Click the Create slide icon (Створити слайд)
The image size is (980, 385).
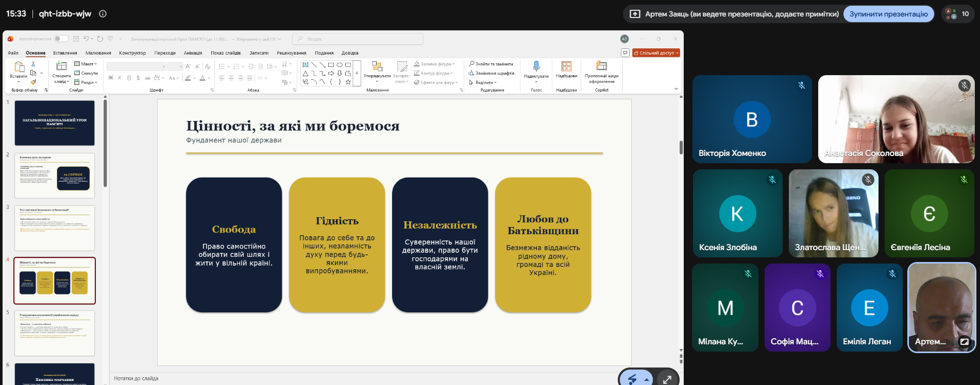62,66
